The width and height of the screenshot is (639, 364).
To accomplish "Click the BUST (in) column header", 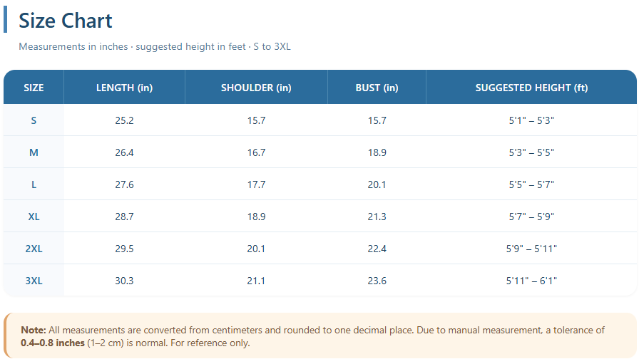I will coord(377,88).
